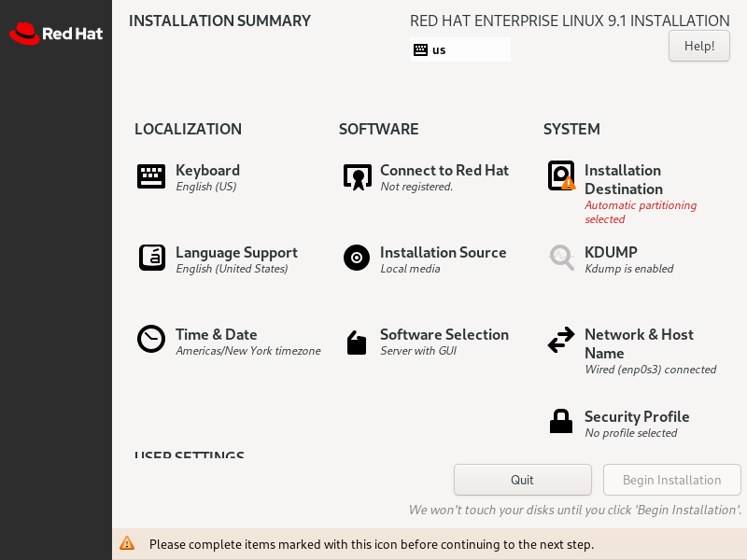Click the Software Selection package icon
Viewport: 747px width, 560px height.
[x=357, y=343]
